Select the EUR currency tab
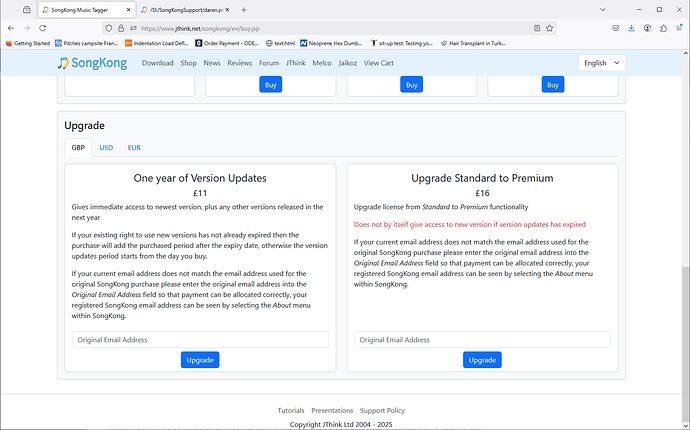 (134, 147)
